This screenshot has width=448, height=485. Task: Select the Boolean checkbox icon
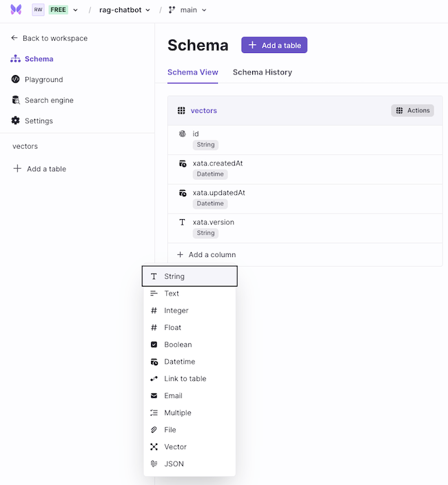point(154,344)
